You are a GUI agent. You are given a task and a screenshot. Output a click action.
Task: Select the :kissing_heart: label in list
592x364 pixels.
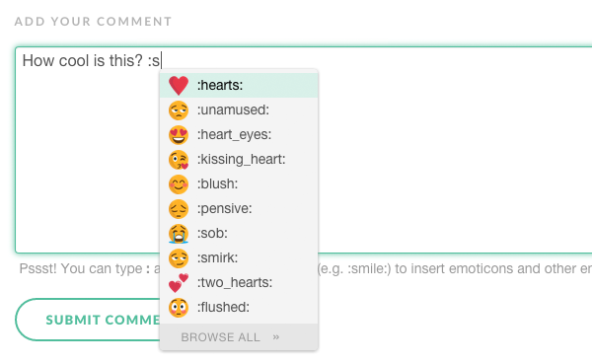(x=242, y=160)
